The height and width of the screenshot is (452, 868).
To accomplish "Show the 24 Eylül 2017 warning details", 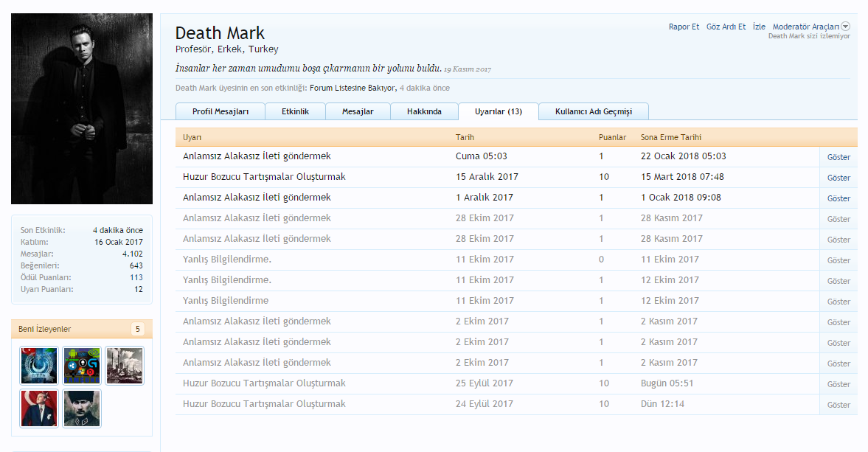I will pos(839,405).
